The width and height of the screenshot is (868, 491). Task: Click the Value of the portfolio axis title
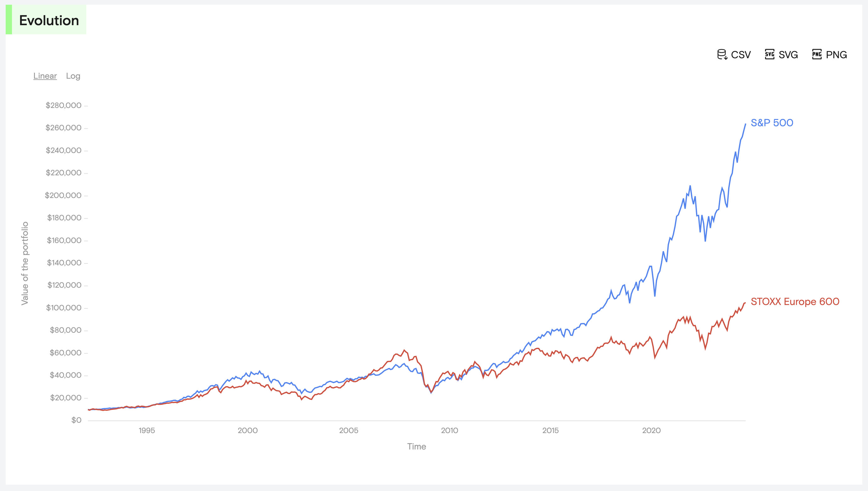(25, 263)
